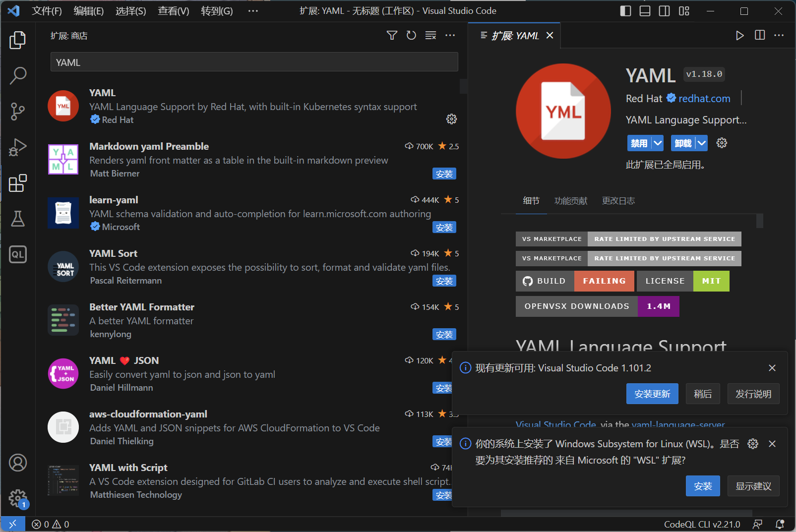Open the 选择(S) menu
The height and width of the screenshot is (532, 796).
point(131,11)
